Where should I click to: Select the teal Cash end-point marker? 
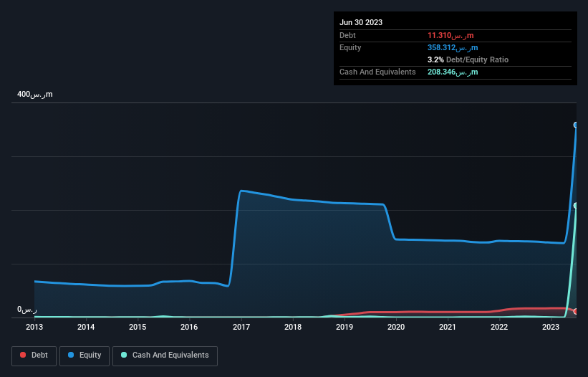pyautogui.click(x=576, y=206)
